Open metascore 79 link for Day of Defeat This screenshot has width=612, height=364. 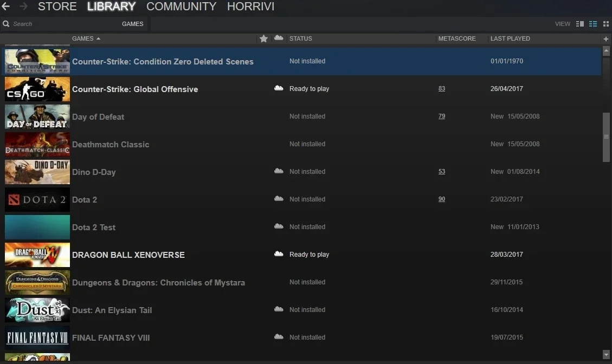point(441,116)
